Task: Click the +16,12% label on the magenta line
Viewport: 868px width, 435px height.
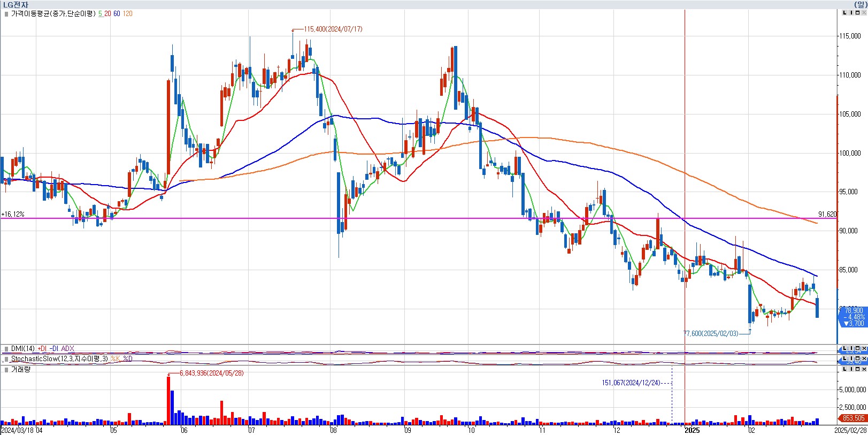Action: (x=13, y=214)
